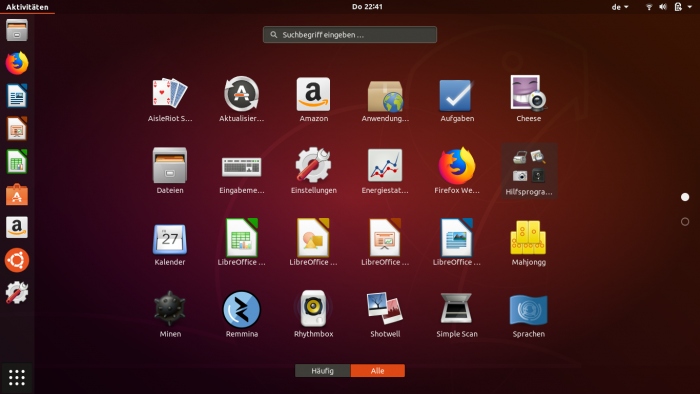700x394 pixels.
Task: Go to the second app page indicator
Action: pos(685,221)
